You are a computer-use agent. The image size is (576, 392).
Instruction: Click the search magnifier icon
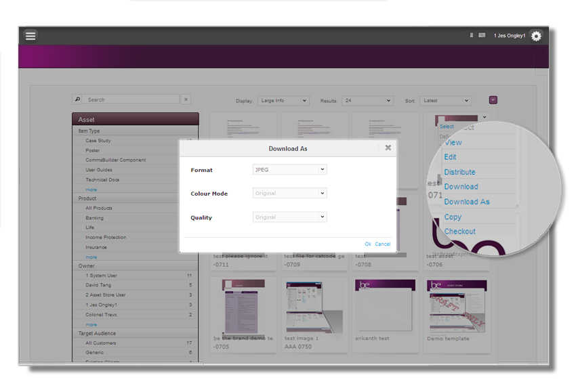click(x=77, y=100)
